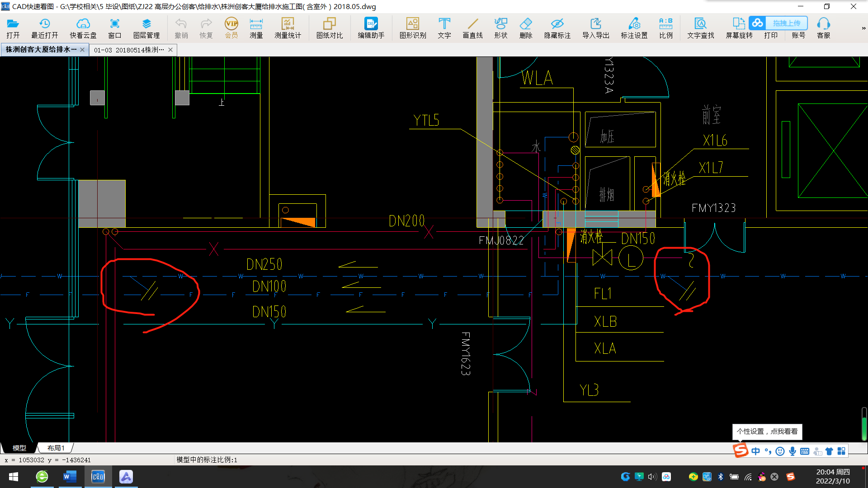Open the 快看云盘 cloud drive
Screen dimensions: 868x488
click(x=83, y=28)
